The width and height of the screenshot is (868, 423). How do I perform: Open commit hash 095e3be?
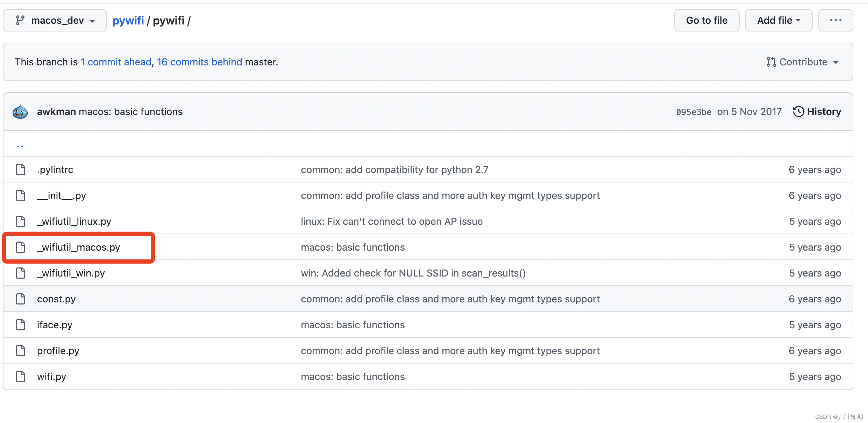pos(693,112)
